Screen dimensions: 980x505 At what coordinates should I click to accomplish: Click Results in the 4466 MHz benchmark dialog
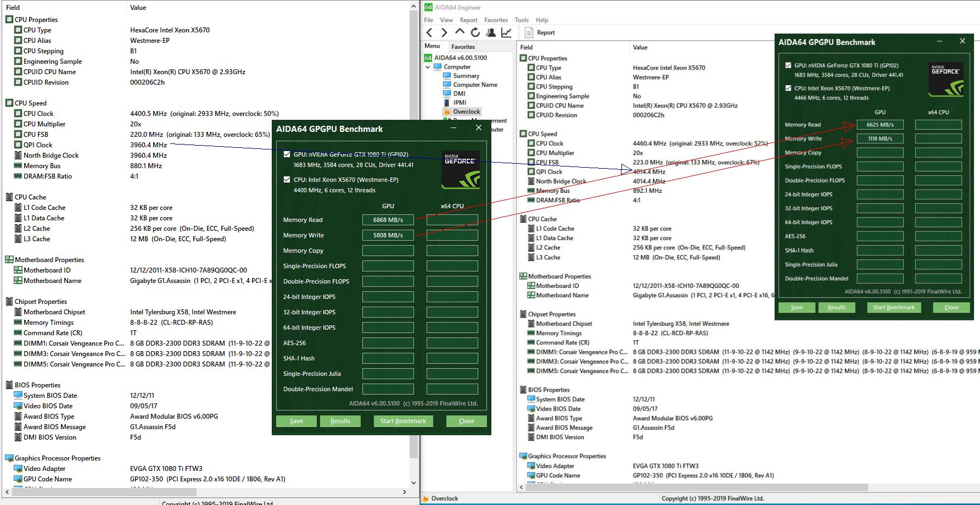click(x=837, y=307)
